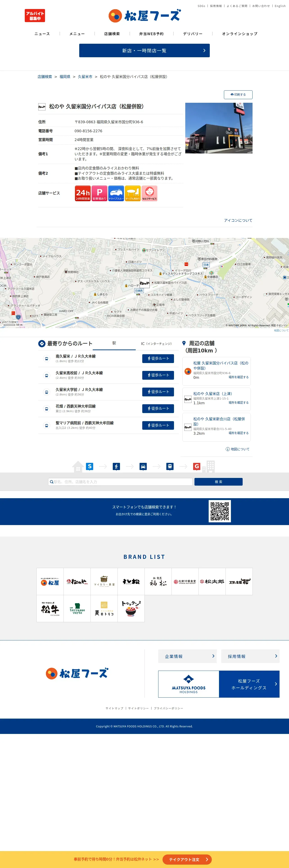289x868 pixels.
Task: Open the デリバリー navigation item
Action: 193,34
